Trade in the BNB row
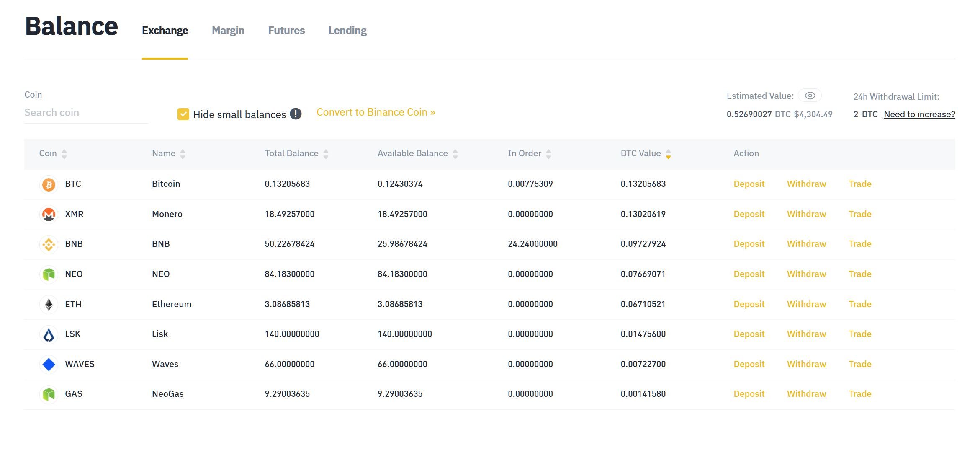The height and width of the screenshot is (453, 980). pos(860,244)
